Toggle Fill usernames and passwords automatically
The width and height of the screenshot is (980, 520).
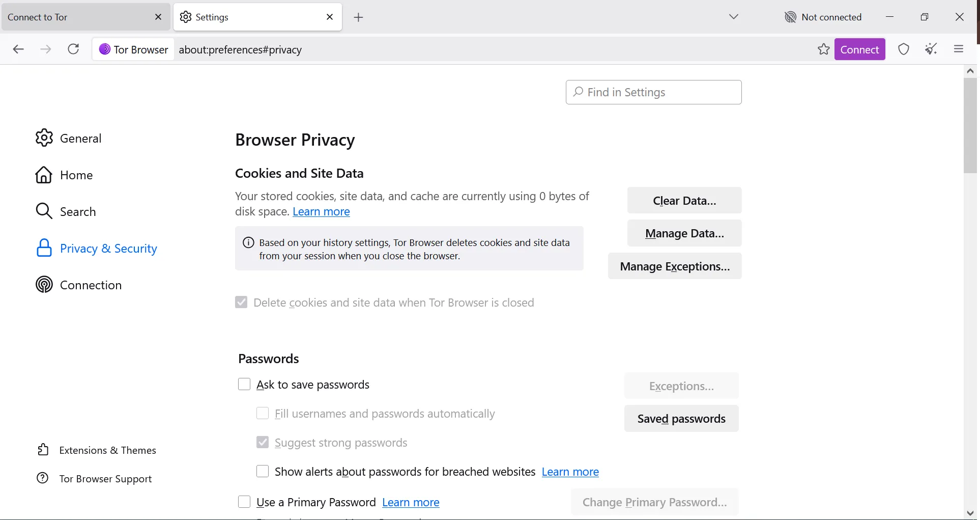263,413
